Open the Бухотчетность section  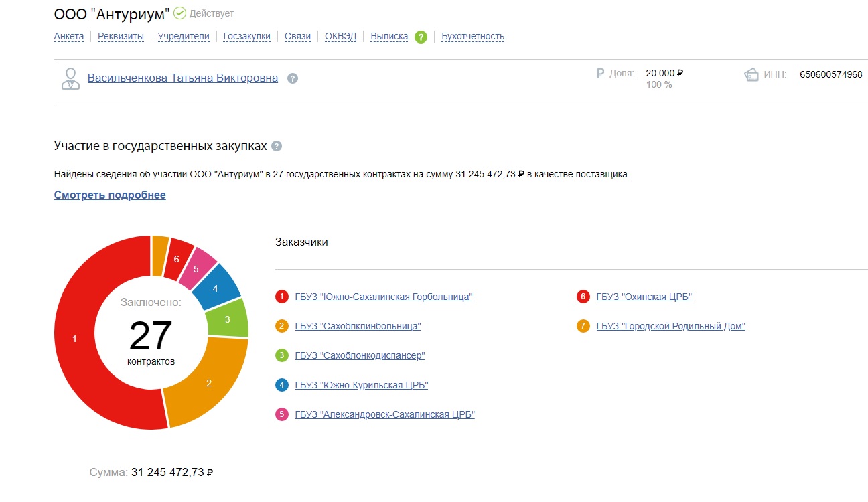pyautogui.click(x=473, y=37)
